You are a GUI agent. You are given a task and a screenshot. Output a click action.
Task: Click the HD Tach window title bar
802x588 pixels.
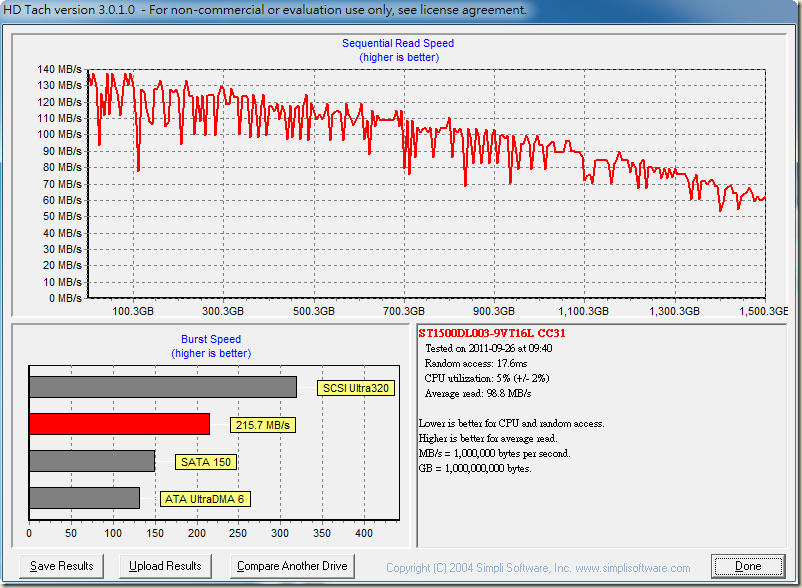click(x=400, y=11)
